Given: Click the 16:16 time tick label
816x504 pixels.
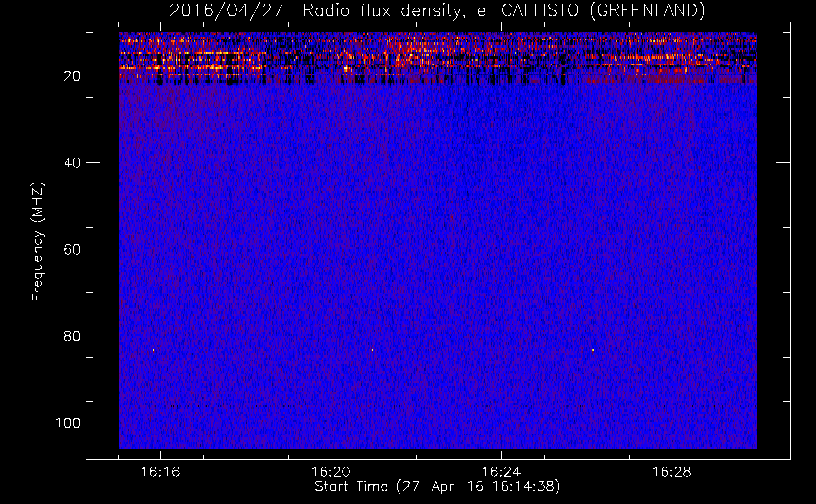Looking at the screenshot, I should [160, 472].
